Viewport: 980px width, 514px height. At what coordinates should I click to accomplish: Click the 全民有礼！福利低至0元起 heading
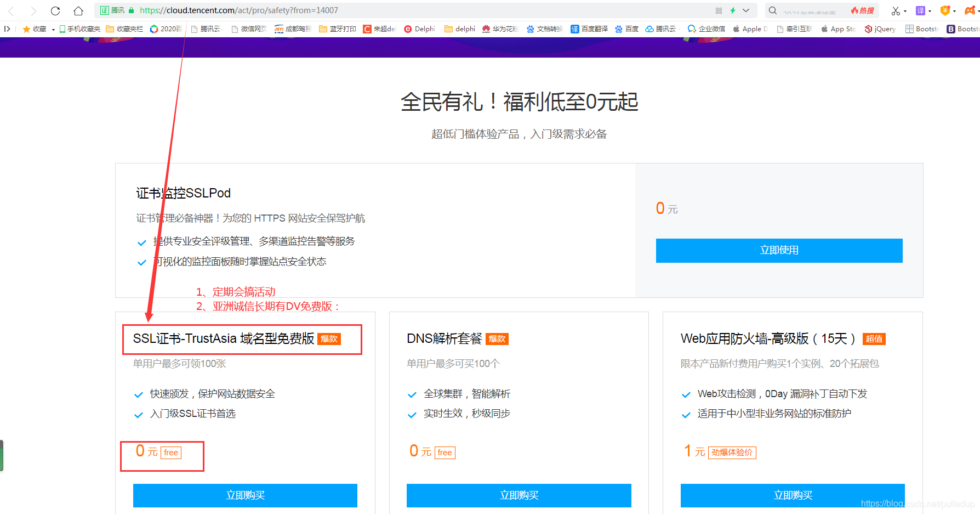(519, 102)
